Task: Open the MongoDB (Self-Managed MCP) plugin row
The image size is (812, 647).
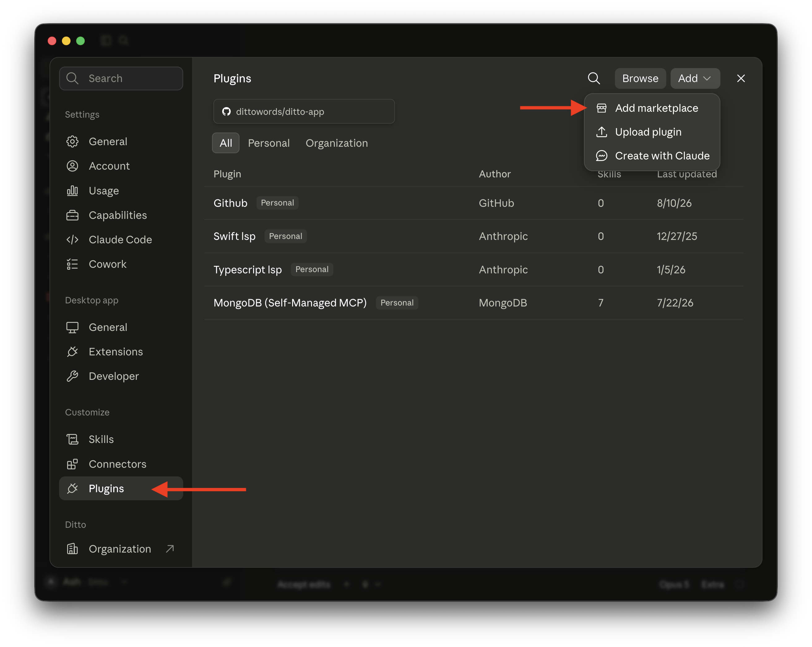Action: (x=474, y=303)
